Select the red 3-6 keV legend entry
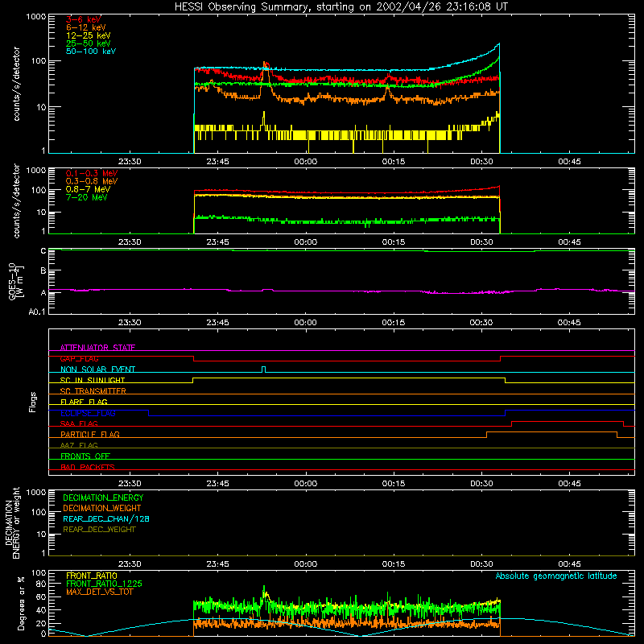This screenshot has height=644, width=644. point(84,19)
